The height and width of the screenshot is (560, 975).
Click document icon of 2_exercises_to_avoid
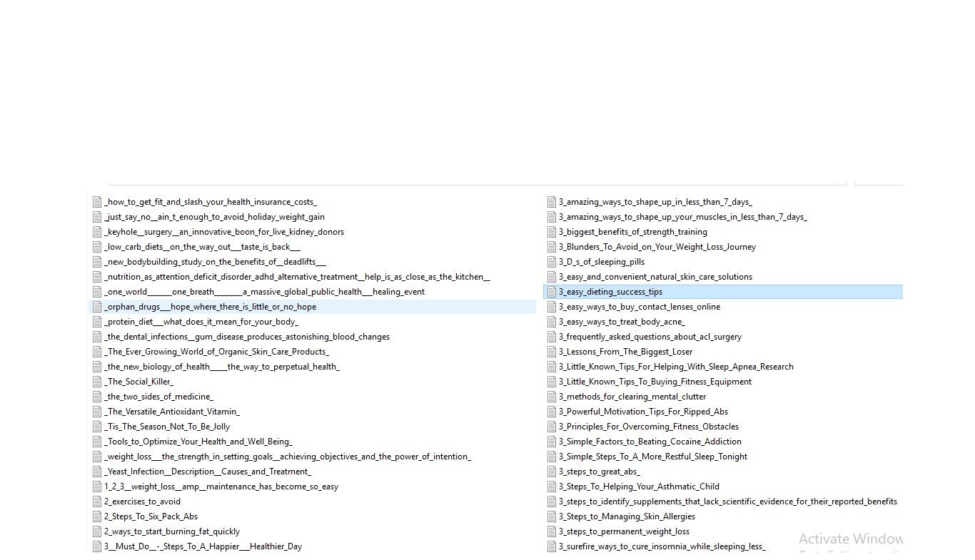(97, 502)
